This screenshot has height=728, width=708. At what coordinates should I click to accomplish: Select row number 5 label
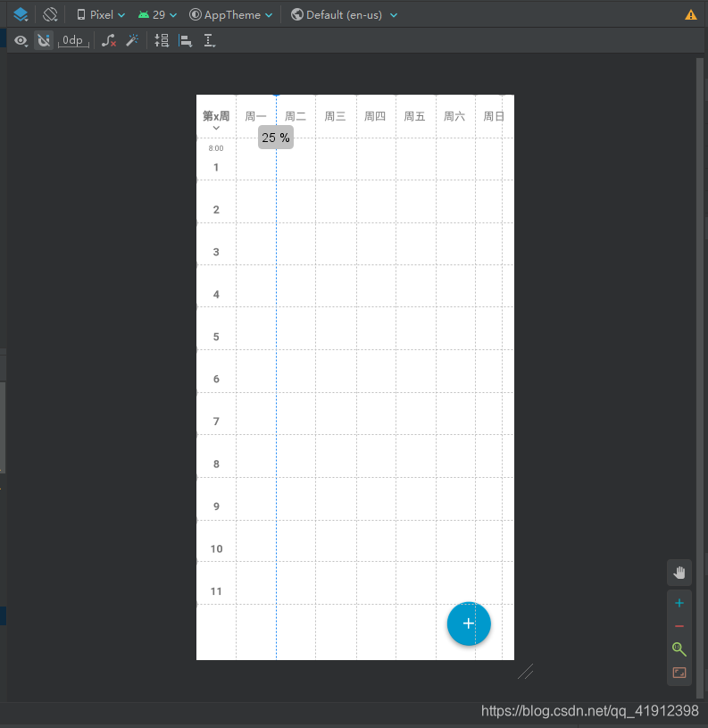tap(216, 337)
